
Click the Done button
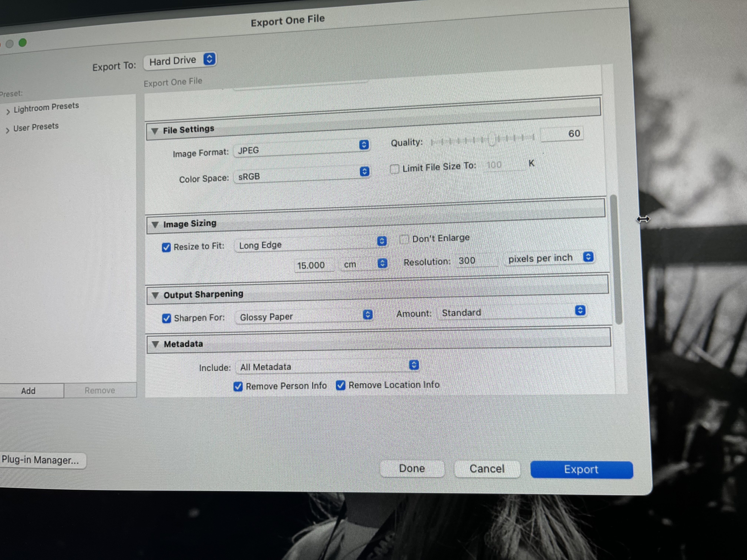click(x=412, y=469)
